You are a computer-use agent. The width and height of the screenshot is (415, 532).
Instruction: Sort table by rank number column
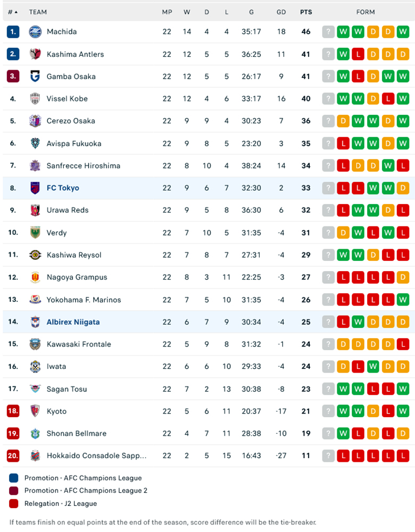pyautogui.click(x=13, y=12)
